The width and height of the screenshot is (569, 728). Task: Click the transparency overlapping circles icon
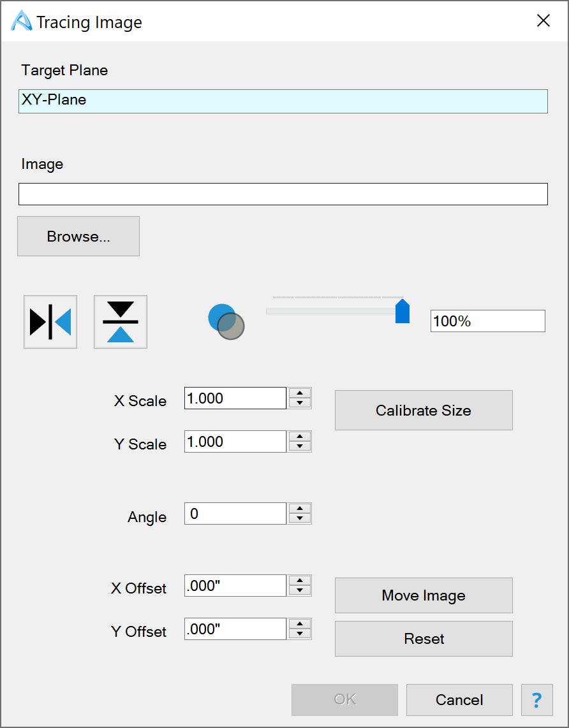(x=226, y=322)
